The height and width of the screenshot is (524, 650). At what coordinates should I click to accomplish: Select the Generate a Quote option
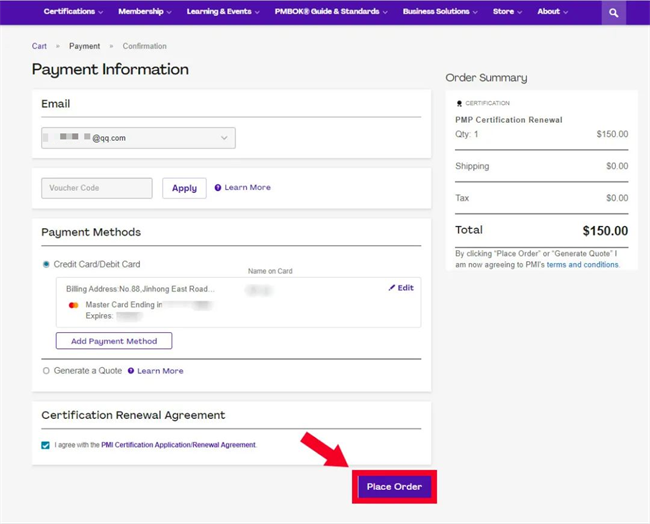coord(46,371)
